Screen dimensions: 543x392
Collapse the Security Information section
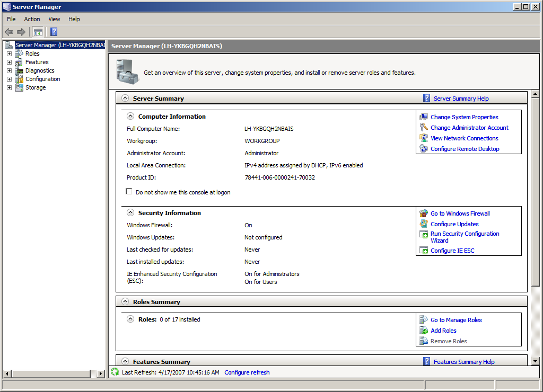130,212
